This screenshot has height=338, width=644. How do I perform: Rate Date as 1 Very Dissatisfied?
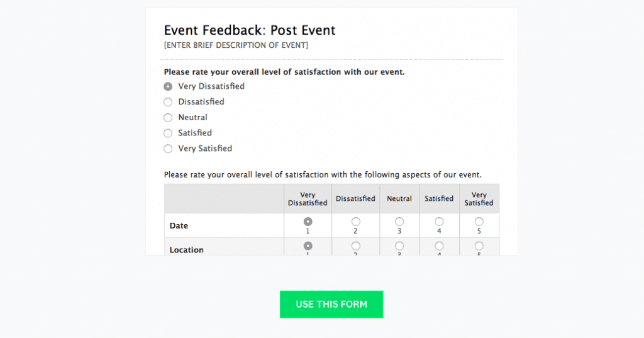tap(308, 222)
